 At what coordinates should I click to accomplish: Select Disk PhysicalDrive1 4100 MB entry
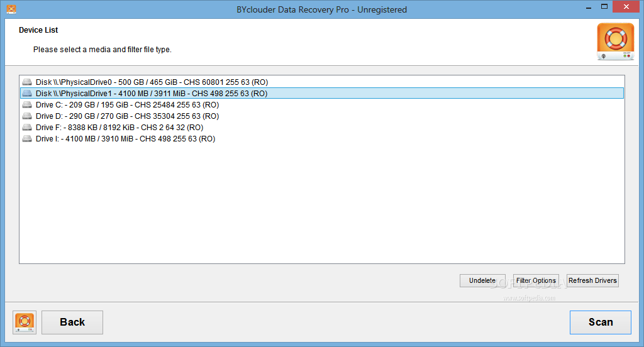click(322, 93)
